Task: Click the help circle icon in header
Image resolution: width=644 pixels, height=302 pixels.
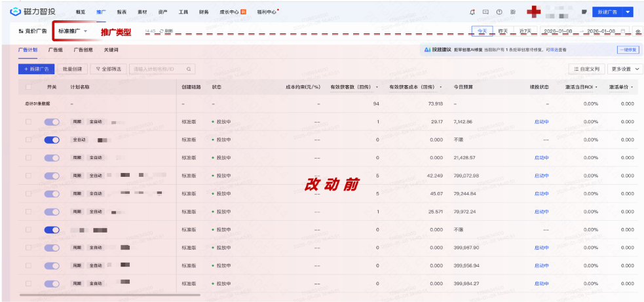Action: (x=499, y=12)
